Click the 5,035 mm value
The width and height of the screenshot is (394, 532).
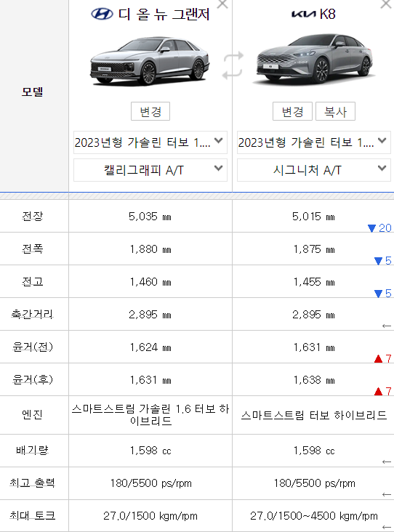150,217
